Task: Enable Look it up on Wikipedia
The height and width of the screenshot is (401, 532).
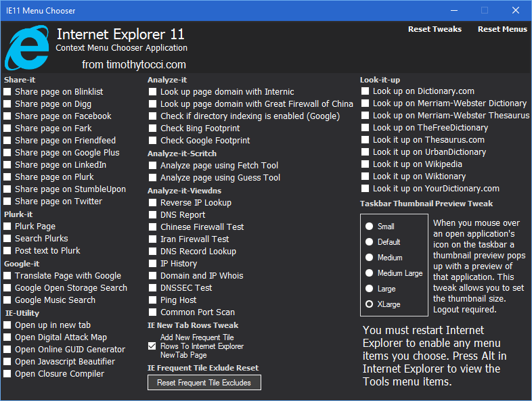Action: pyautogui.click(x=365, y=164)
